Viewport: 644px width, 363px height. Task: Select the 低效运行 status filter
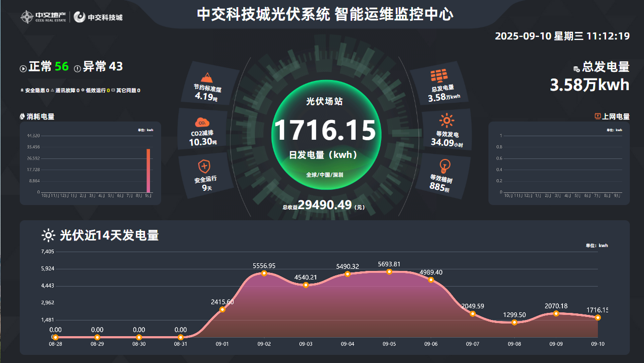95,91
